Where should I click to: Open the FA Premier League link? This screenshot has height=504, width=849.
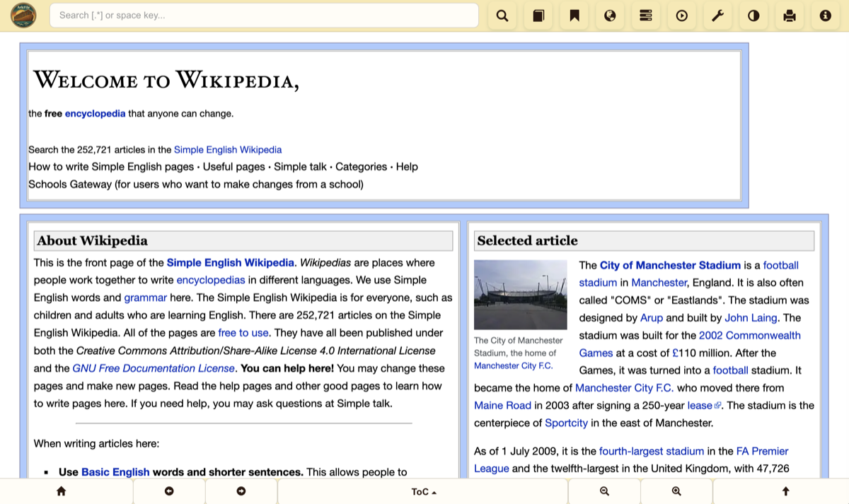763,451
